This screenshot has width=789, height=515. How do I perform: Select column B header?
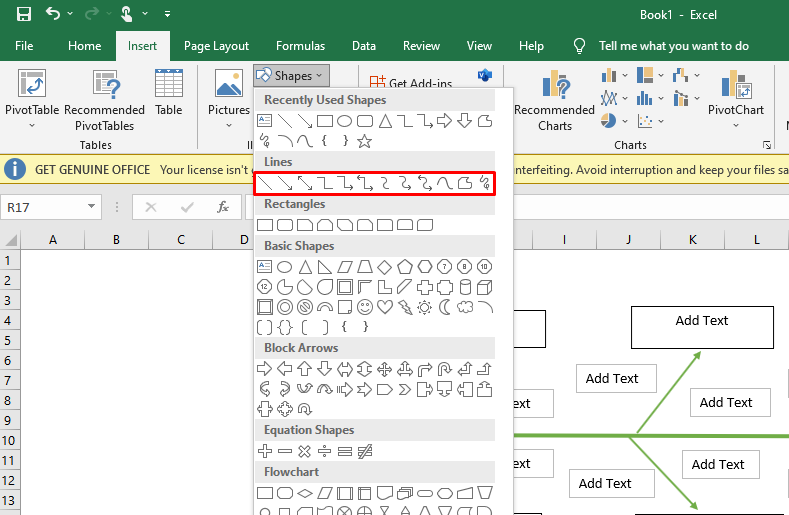pos(116,240)
